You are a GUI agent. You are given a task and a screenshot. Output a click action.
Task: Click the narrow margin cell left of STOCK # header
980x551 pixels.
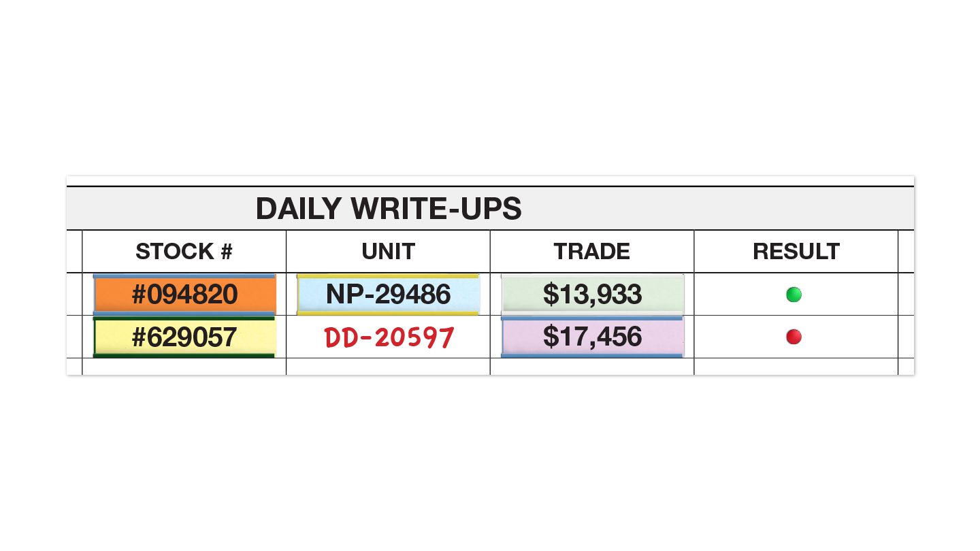(74, 252)
